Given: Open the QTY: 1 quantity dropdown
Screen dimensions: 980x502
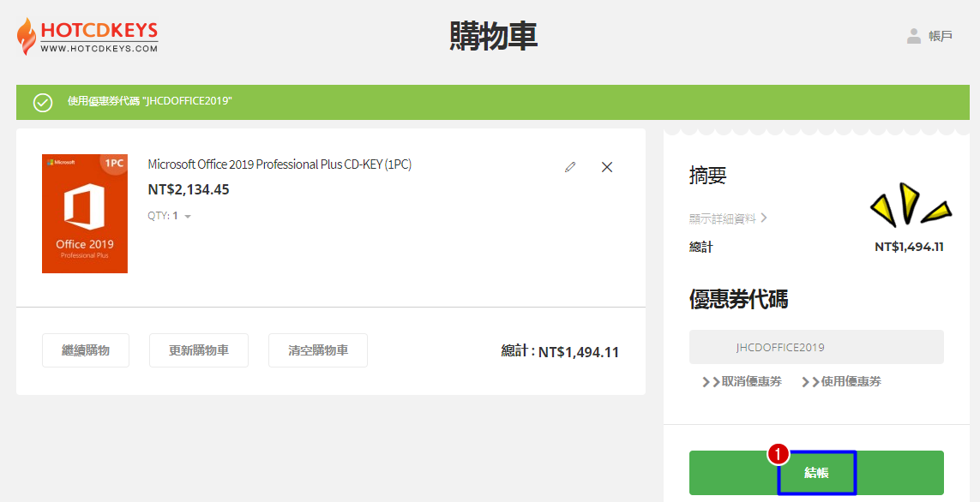Looking at the screenshot, I should point(170,215).
